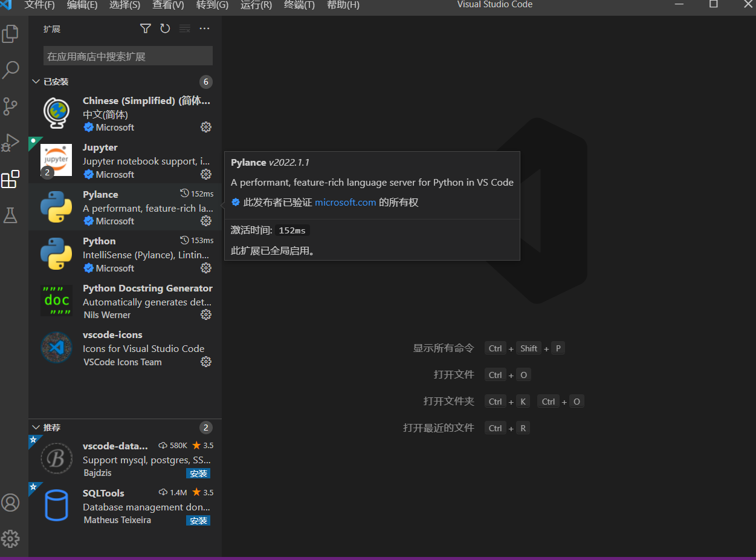Click the Python extension logo
Viewport: 756px width, 560px height.
click(x=56, y=253)
